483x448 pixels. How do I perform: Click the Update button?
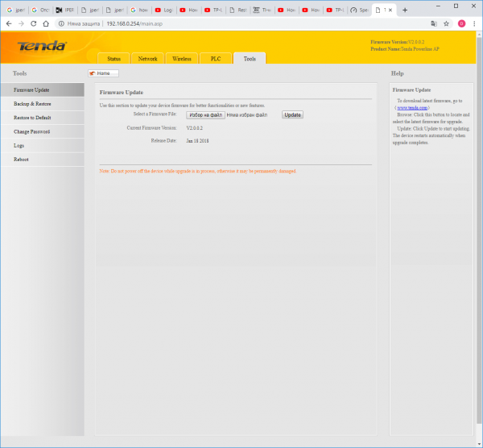click(x=292, y=114)
